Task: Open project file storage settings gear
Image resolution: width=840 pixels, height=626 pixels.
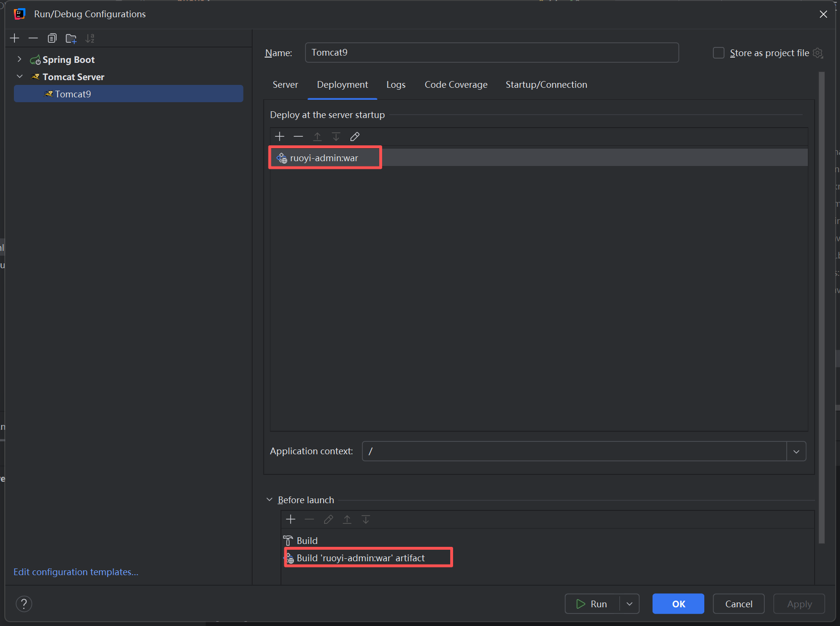Action: click(818, 53)
